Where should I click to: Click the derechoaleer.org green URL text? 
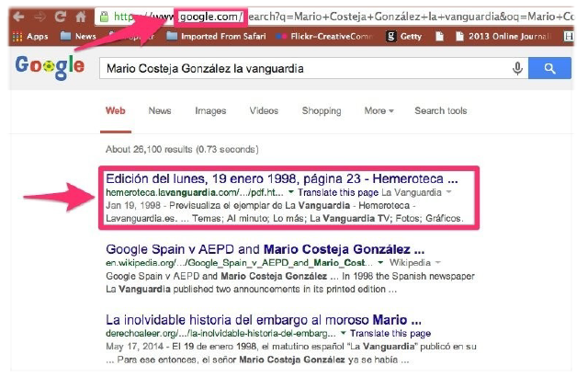pos(220,333)
